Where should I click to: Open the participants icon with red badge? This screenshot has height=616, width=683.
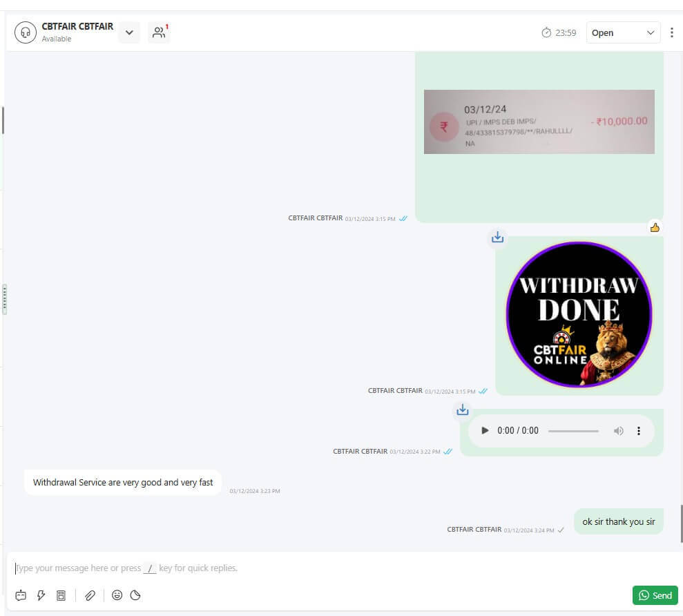tap(159, 32)
